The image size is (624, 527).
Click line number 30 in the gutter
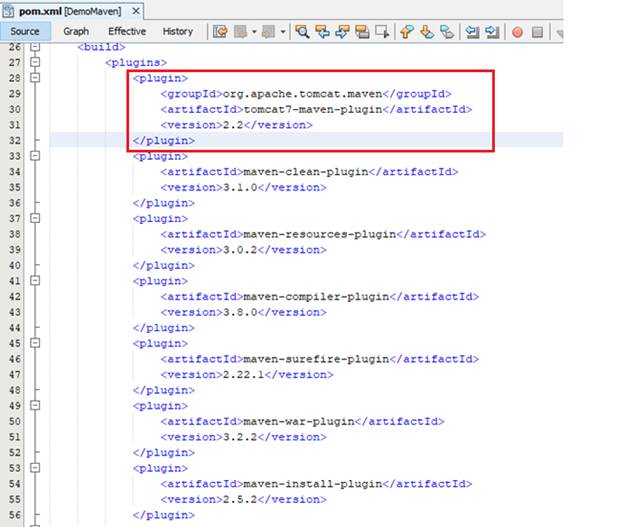15,109
